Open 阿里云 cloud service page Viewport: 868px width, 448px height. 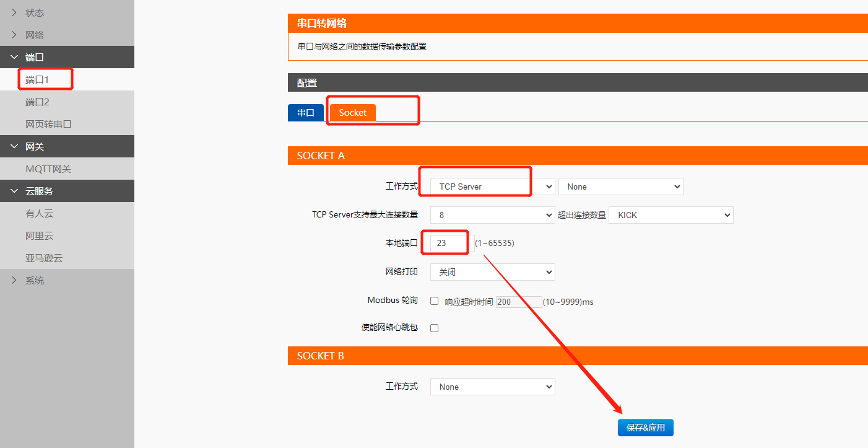coord(40,235)
